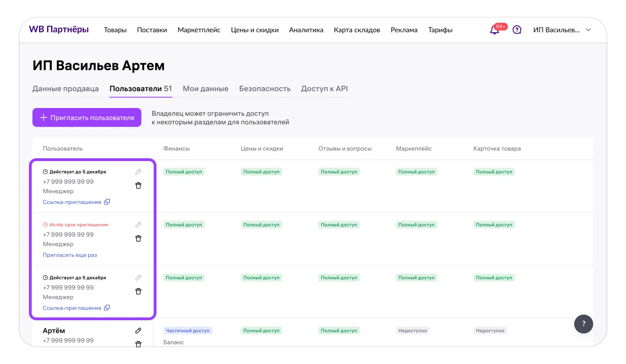This screenshot has height=364, width=626.
Task: Click the trash icon under Артём's row
Action: click(138, 344)
